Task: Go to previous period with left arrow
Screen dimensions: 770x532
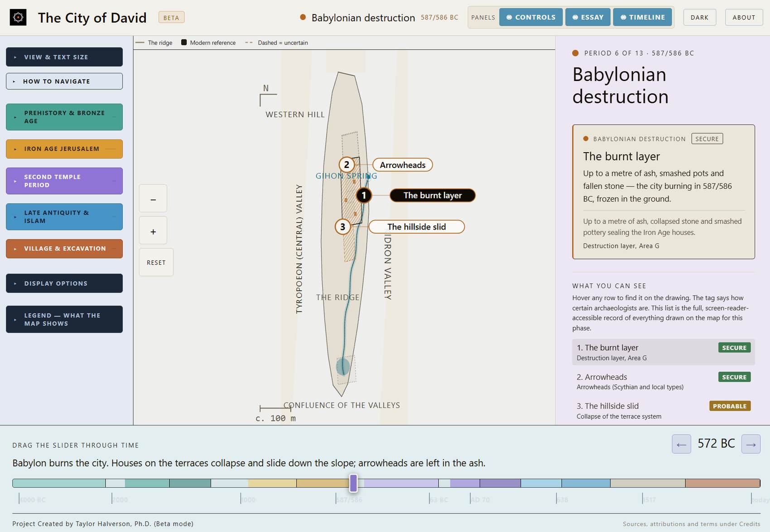Action: [x=681, y=444]
